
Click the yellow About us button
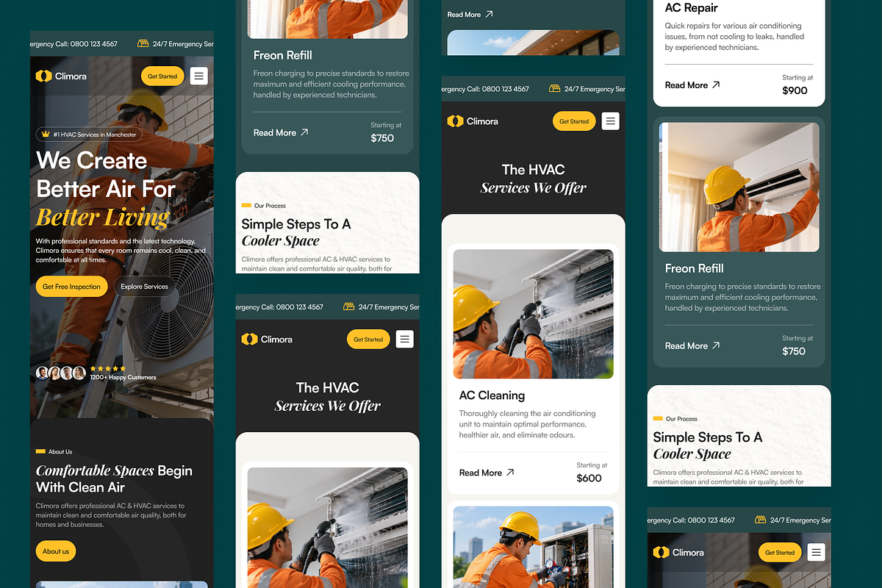pyautogui.click(x=56, y=551)
